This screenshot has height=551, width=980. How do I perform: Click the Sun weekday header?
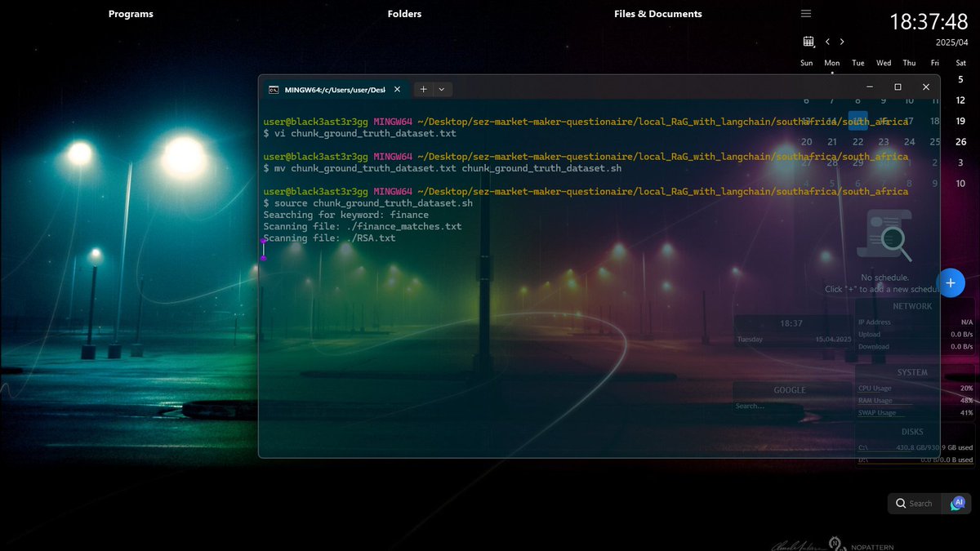tap(807, 63)
